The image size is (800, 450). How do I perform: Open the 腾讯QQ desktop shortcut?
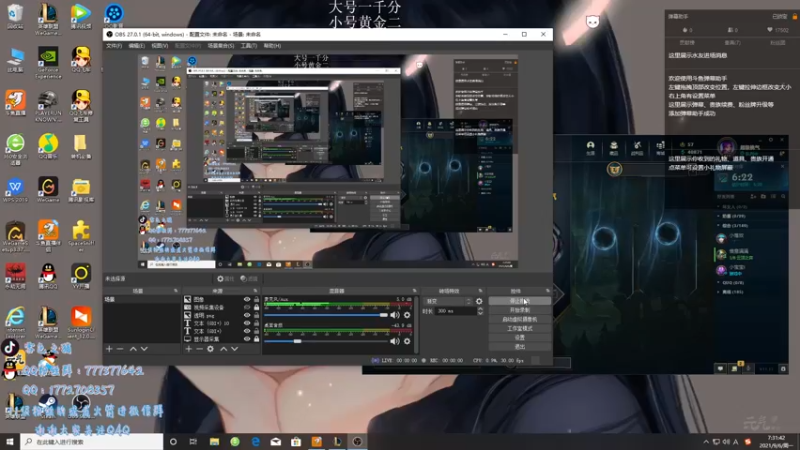pyautogui.click(x=48, y=276)
